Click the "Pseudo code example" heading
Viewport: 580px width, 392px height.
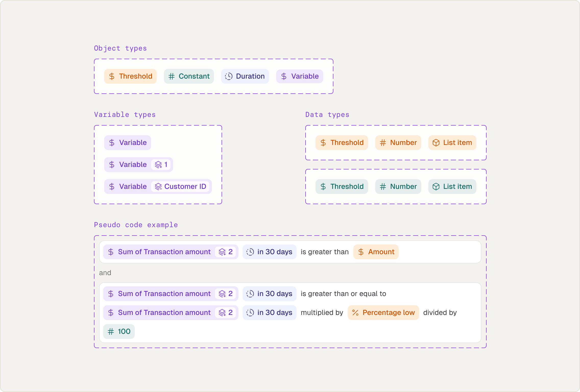coord(136,225)
